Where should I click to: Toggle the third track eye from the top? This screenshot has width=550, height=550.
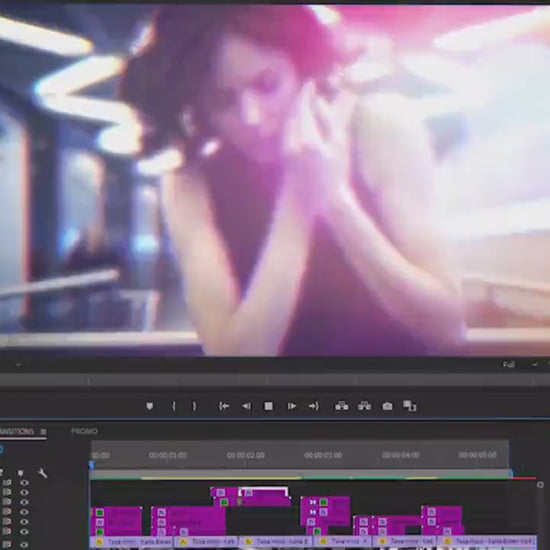tap(24, 502)
